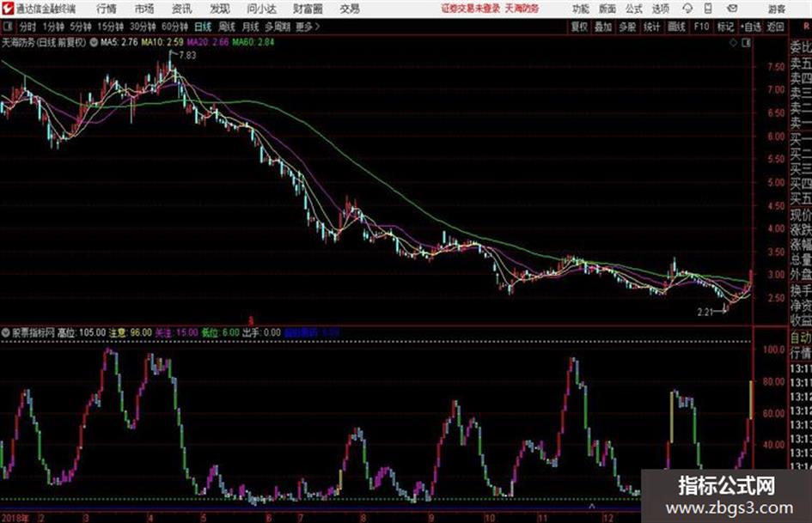812x523 pixels.
Task: Open the 市场 menu
Action: click(x=144, y=9)
